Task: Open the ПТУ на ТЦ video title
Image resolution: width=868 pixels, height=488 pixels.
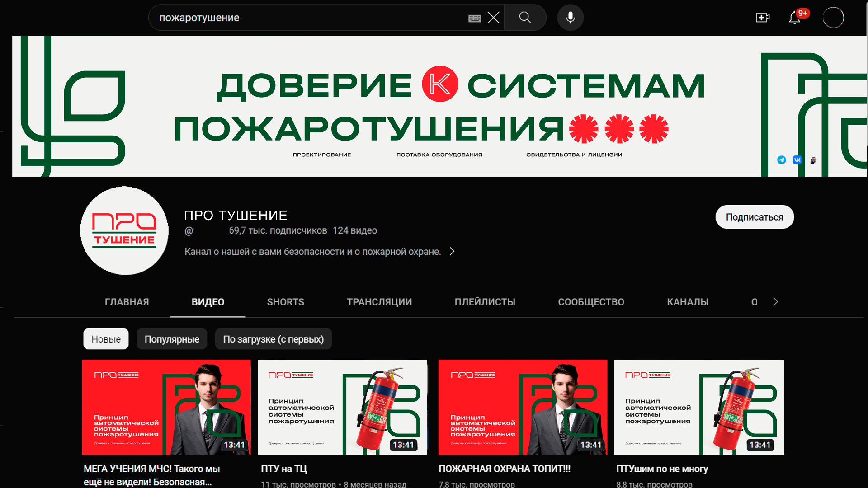Action: (284, 469)
